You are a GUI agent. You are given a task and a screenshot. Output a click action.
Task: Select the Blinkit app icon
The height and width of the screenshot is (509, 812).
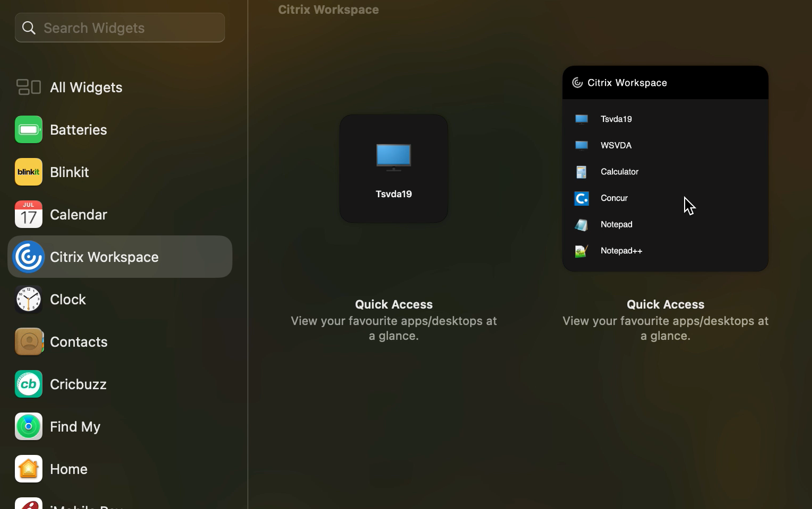point(29,172)
